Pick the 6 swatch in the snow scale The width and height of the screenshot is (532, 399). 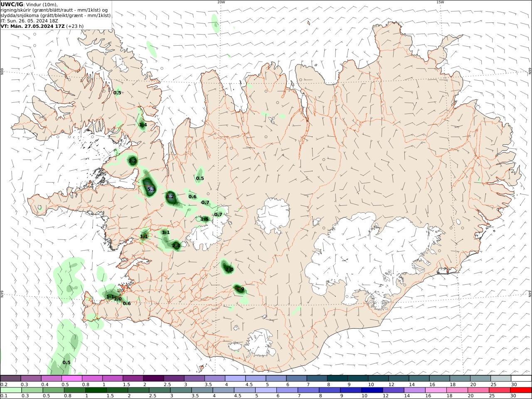(x=296, y=378)
